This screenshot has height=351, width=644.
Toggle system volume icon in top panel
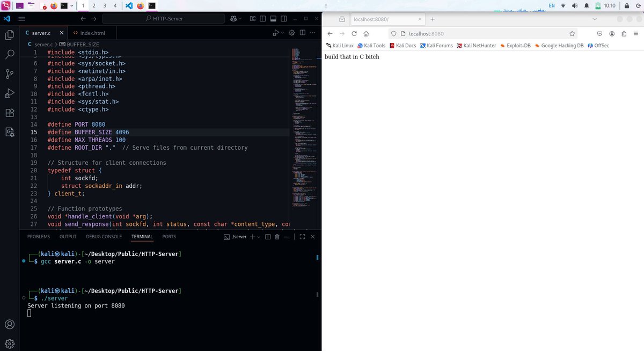[575, 5]
